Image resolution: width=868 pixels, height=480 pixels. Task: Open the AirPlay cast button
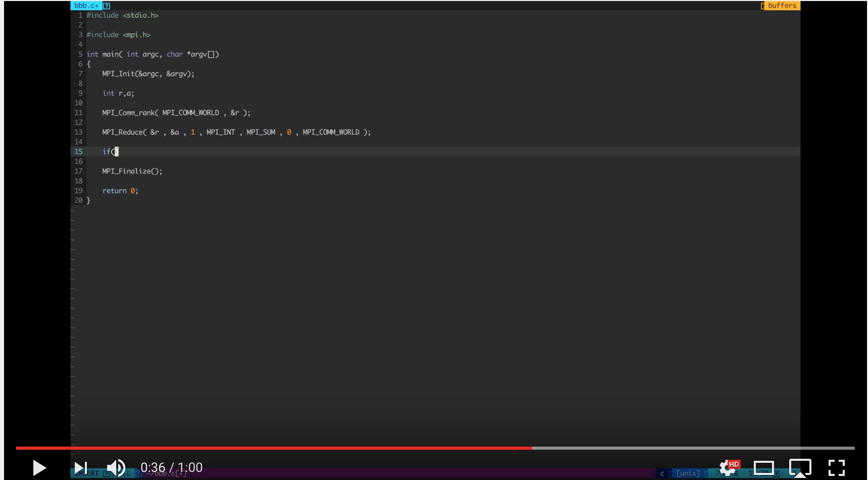point(800,468)
